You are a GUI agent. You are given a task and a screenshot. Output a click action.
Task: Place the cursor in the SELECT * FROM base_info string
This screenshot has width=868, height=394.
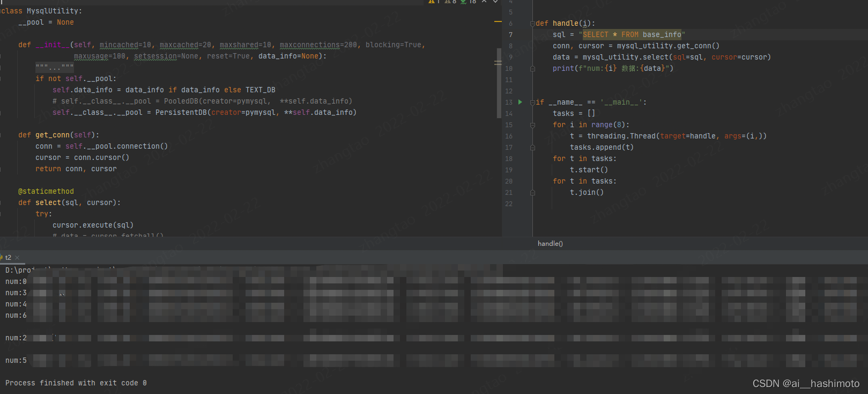pos(632,35)
